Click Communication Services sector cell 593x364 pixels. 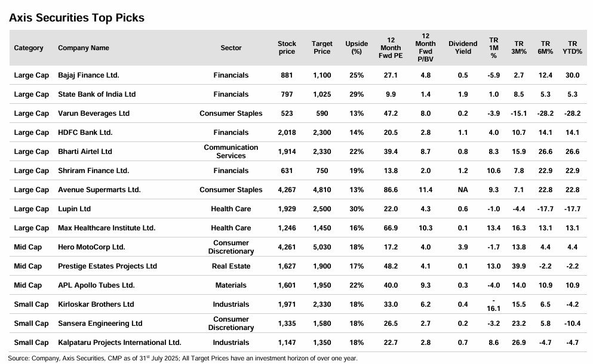231,152
